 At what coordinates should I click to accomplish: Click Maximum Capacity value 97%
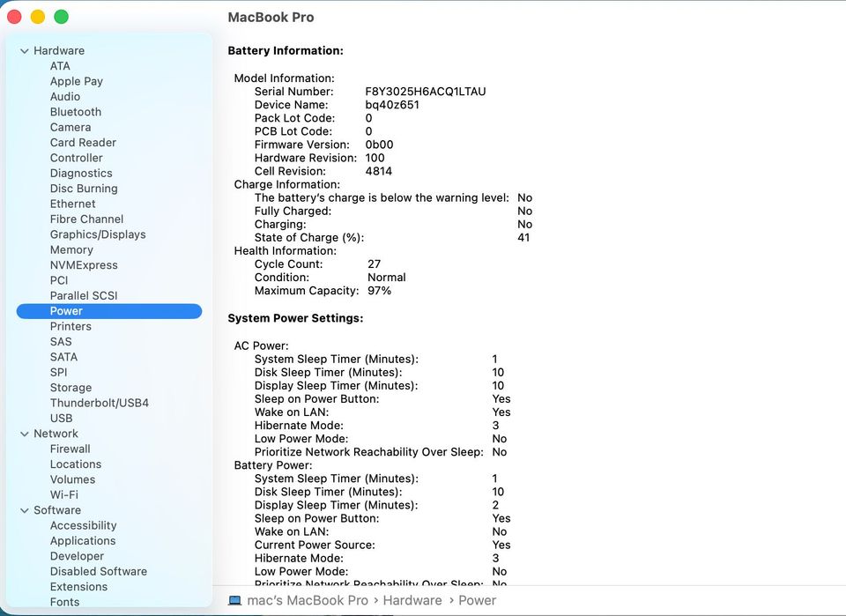(x=379, y=291)
